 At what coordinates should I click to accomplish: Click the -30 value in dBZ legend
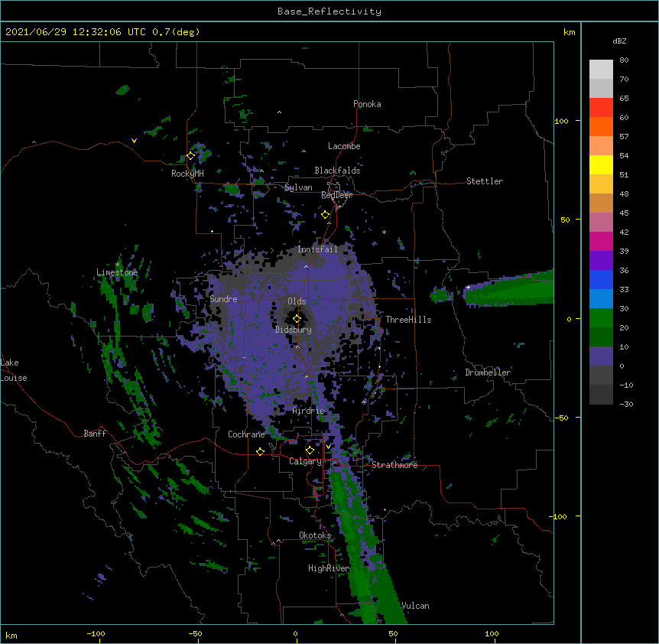[626, 405]
